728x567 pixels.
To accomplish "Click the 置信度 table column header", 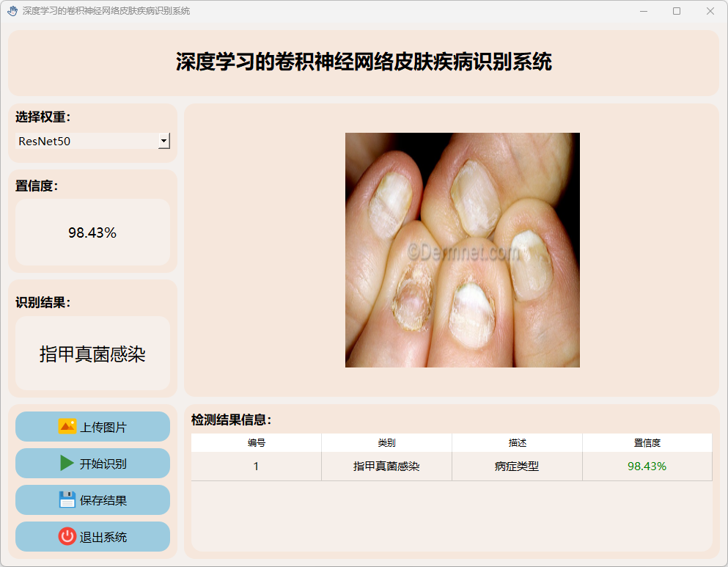I will (647, 443).
